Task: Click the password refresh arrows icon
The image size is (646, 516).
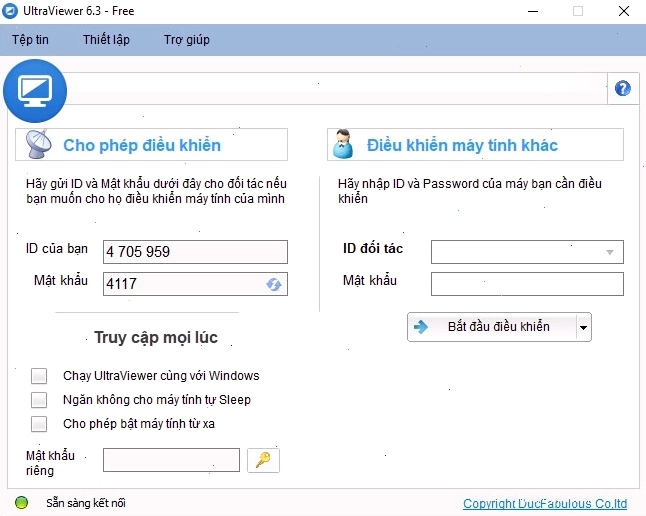Action: [x=274, y=284]
